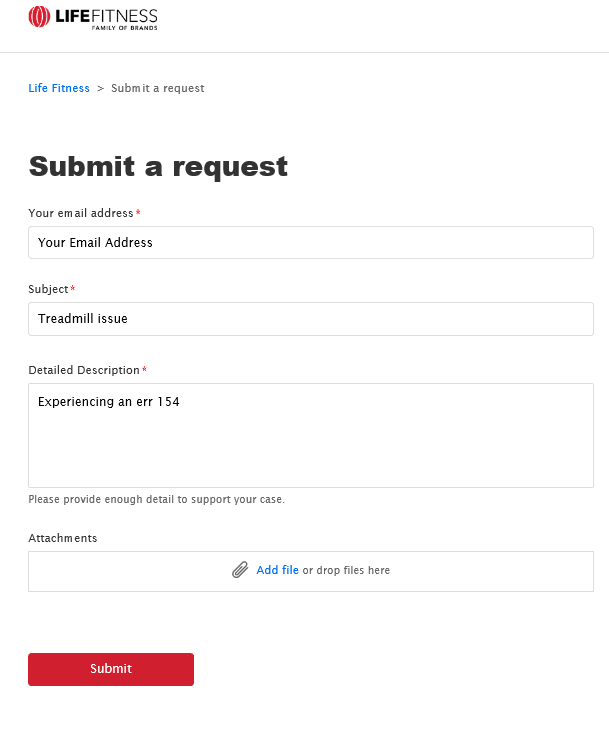Click the 'Family of Brands' tagline
The height and width of the screenshot is (729, 609).
click(x=125, y=28)
